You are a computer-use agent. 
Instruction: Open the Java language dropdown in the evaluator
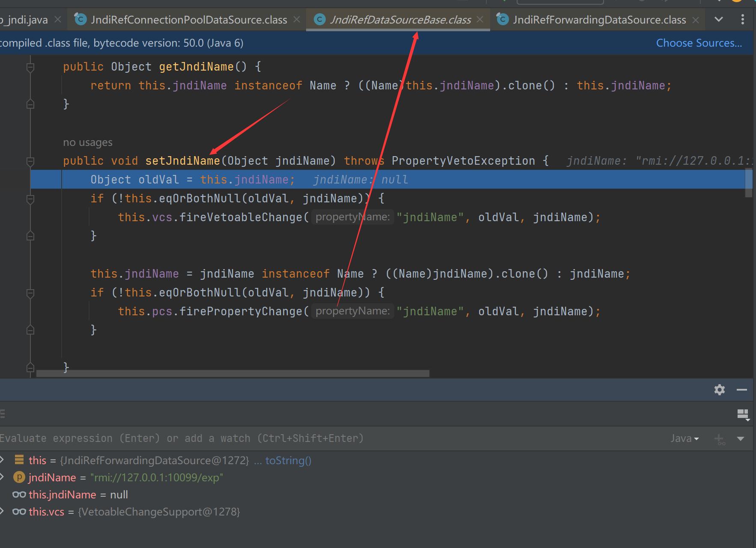[684, 438]
